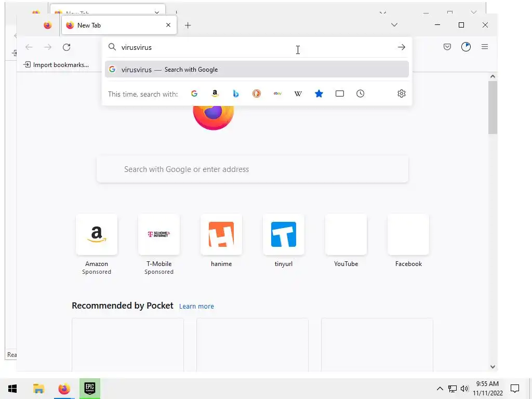Image resolution: width=532 pixels, height=399 pixels.
Task: Click the Go arrow in the address bar
Action: tap(402, 47)
